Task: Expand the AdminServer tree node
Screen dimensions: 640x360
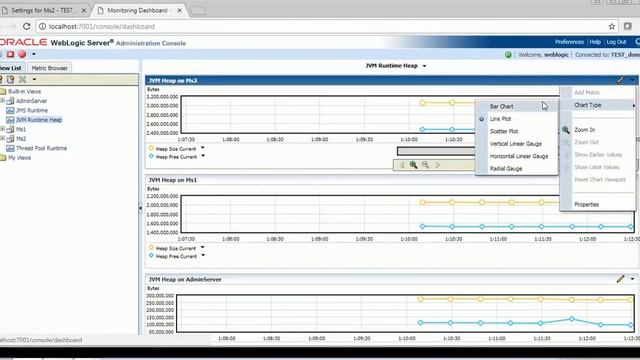Action: 2,100
